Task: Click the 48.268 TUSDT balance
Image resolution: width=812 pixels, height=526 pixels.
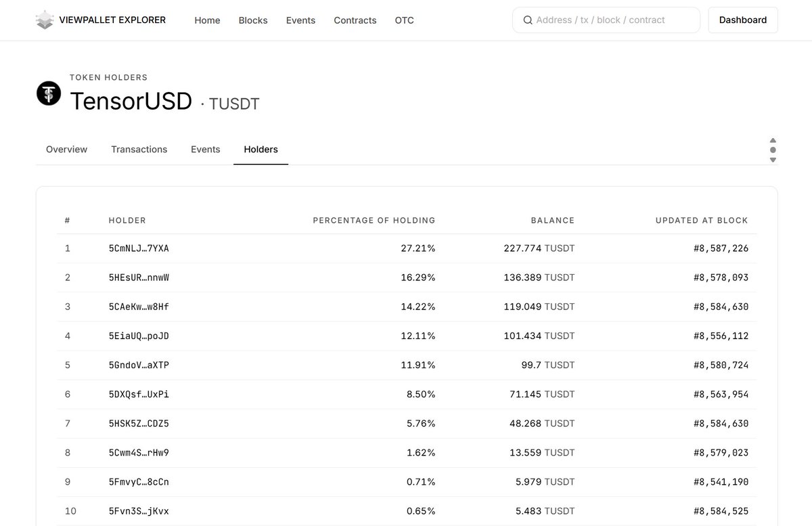Action: click(542, 423)
